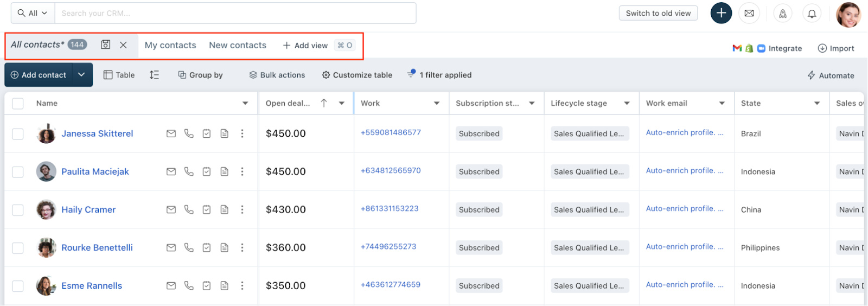
Task: Open the Table layout option
Action: [119, 75]
